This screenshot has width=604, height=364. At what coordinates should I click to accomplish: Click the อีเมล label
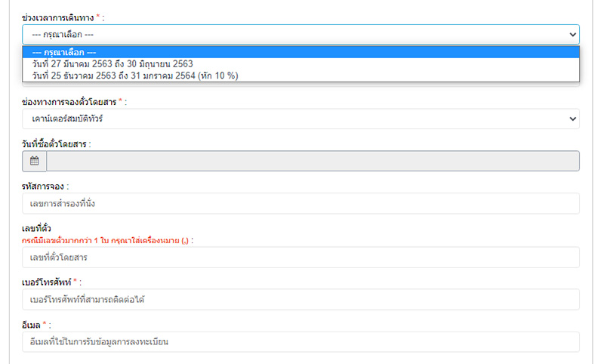pyautogui.click(x=31, y=325)
